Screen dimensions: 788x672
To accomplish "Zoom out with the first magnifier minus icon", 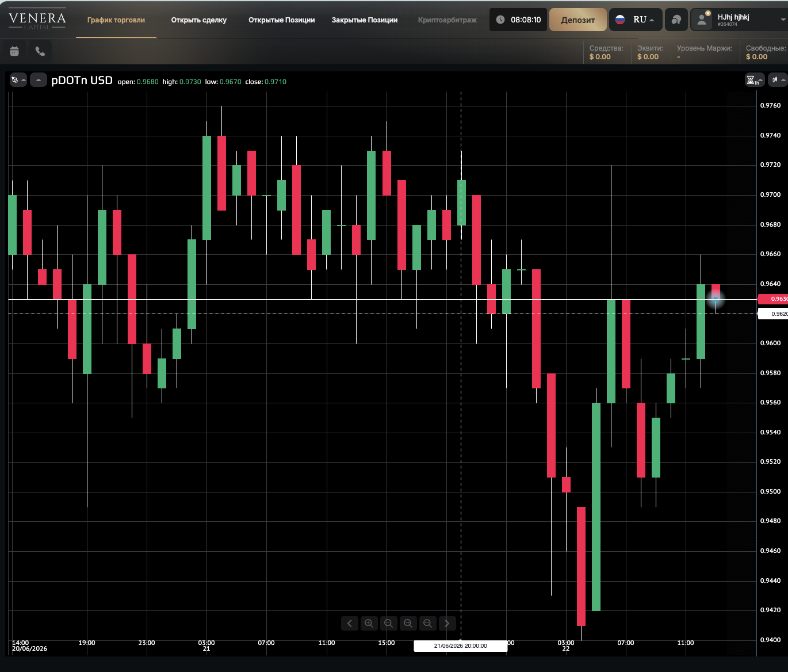I will pos(389,623).
